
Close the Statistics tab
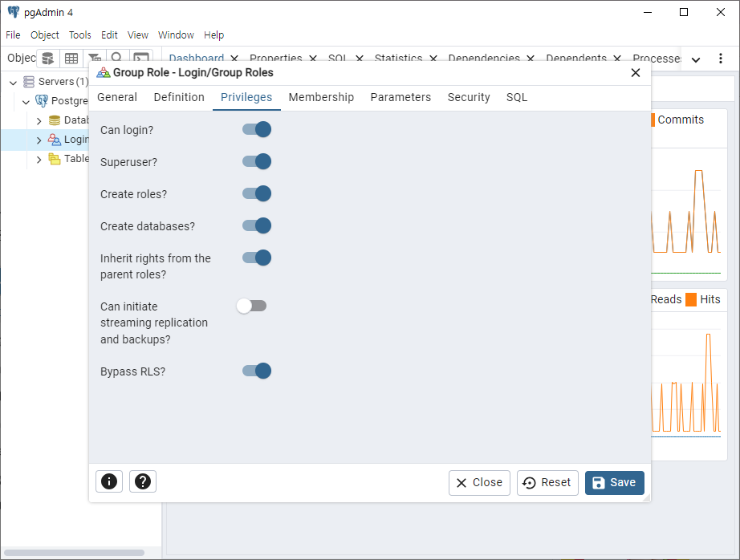coord(433,59)
